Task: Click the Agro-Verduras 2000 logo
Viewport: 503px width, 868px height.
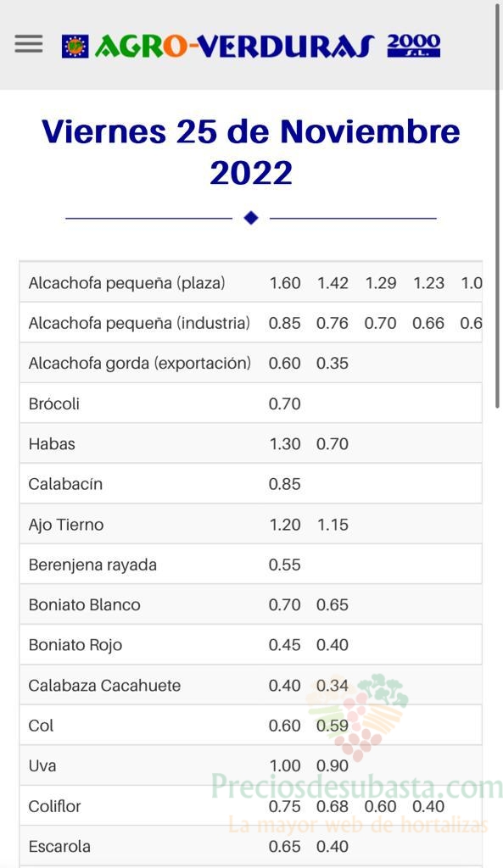Action: [x=251, y=46]
